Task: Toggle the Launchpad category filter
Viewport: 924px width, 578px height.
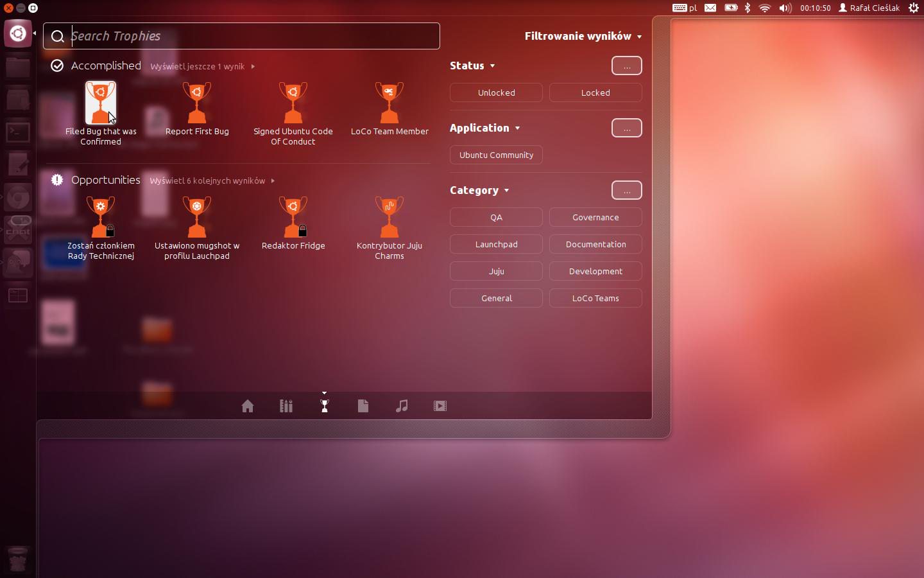Action: (496, 244)
